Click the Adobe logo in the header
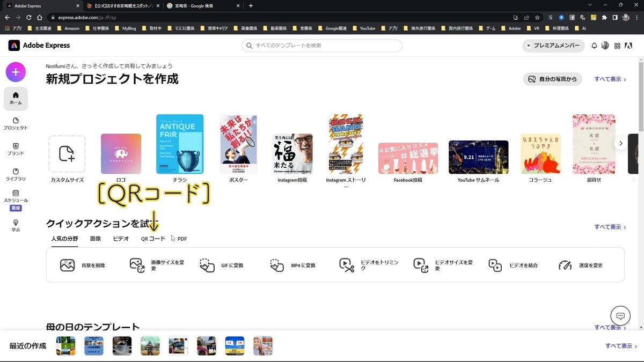 628,46
